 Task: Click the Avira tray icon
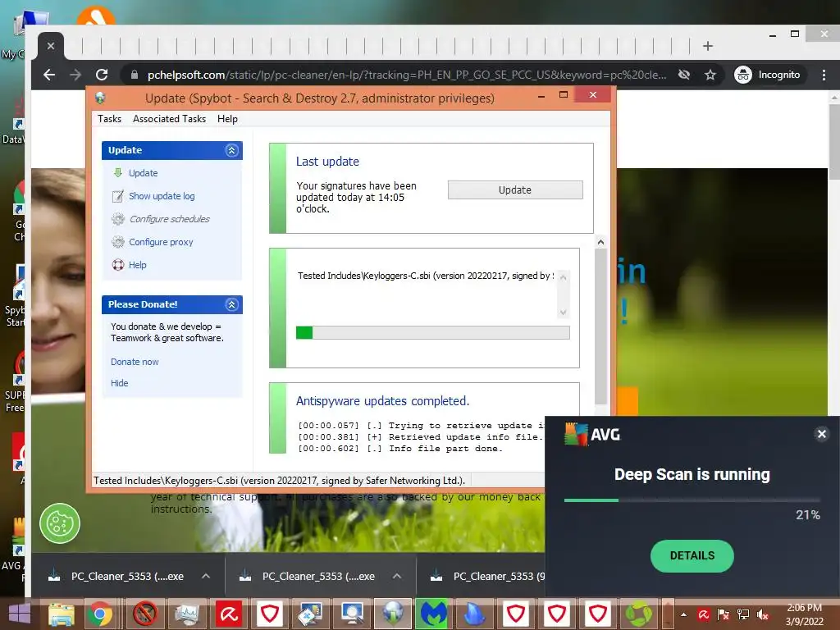tap(703, 614)
